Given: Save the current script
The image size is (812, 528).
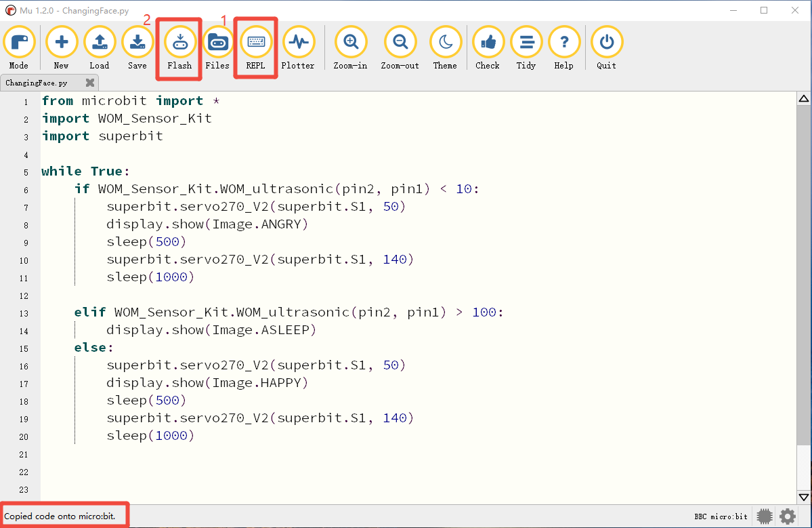Looking at the screenshot, I should (x=137, y=47).
